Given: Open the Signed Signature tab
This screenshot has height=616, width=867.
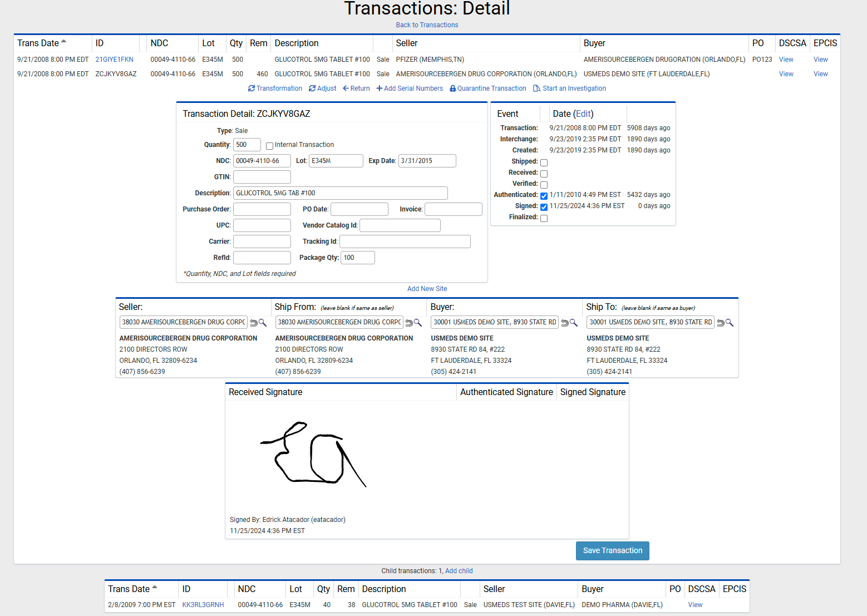Looking at the screenshot, I should coord(592,392).
